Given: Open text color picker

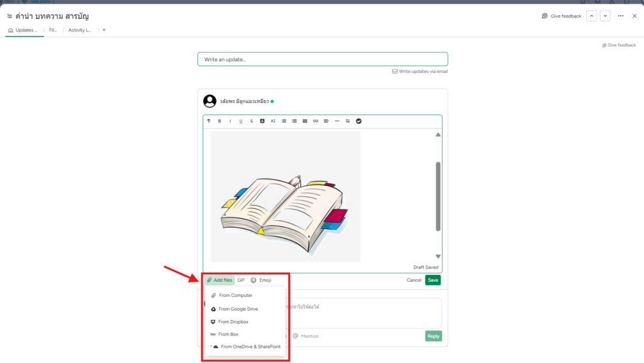Looking at the screenshot, I should [x=262, y=121].
